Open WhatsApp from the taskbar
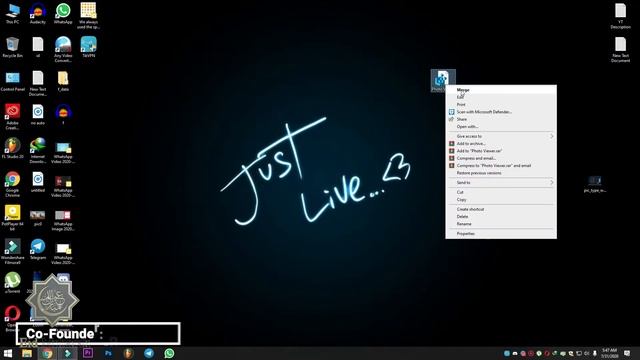 169,353
